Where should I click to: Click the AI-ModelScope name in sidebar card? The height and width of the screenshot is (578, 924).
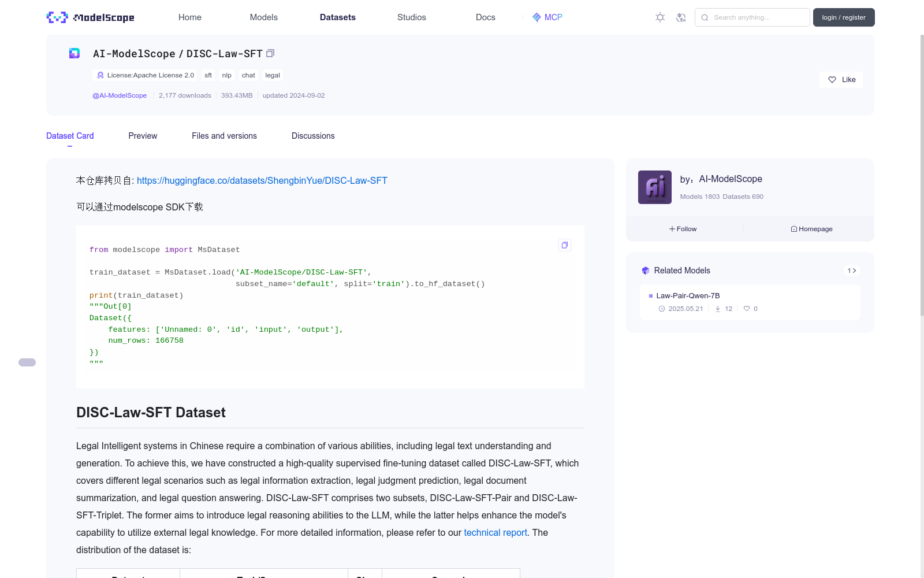pyautogui.click(x=731, y=179)
